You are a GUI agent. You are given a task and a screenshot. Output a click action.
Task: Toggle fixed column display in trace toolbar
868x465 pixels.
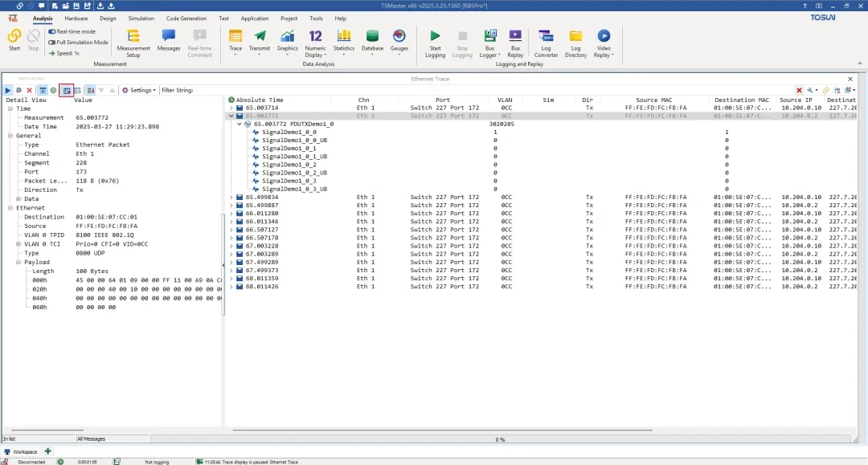coord(68,90)
